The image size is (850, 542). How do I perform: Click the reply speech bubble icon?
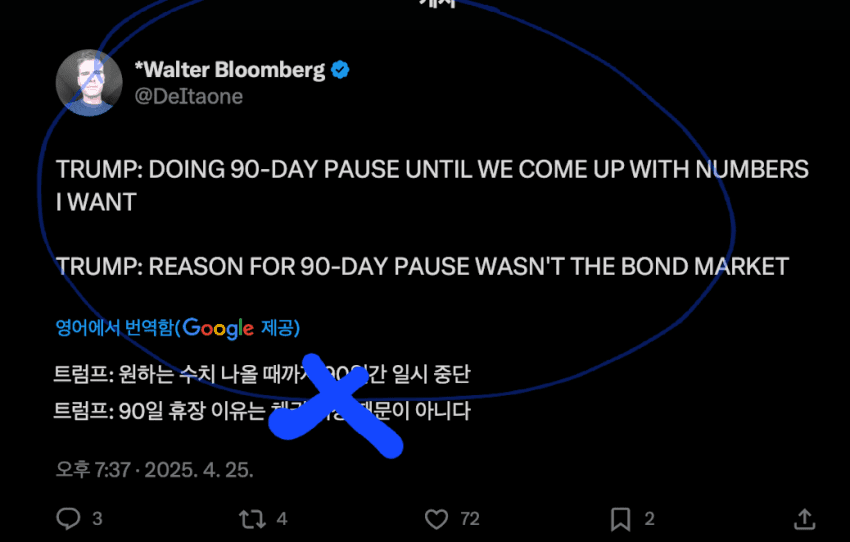click(68, 519)
